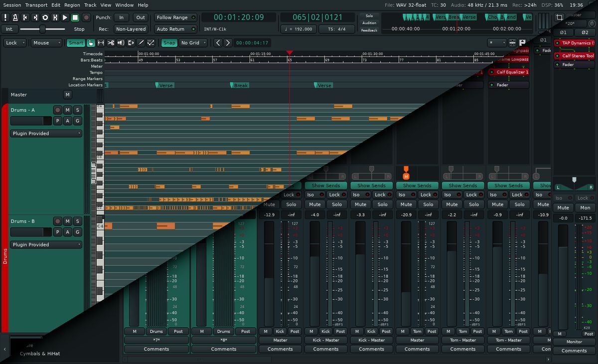Click the Ø2 phase invert button
Screen dimensions: 598x364
tap(585, 32)
